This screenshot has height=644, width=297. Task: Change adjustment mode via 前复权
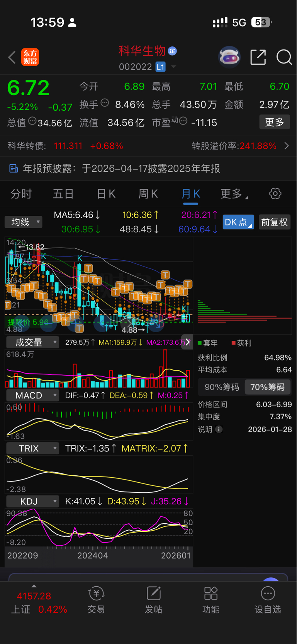275,222
